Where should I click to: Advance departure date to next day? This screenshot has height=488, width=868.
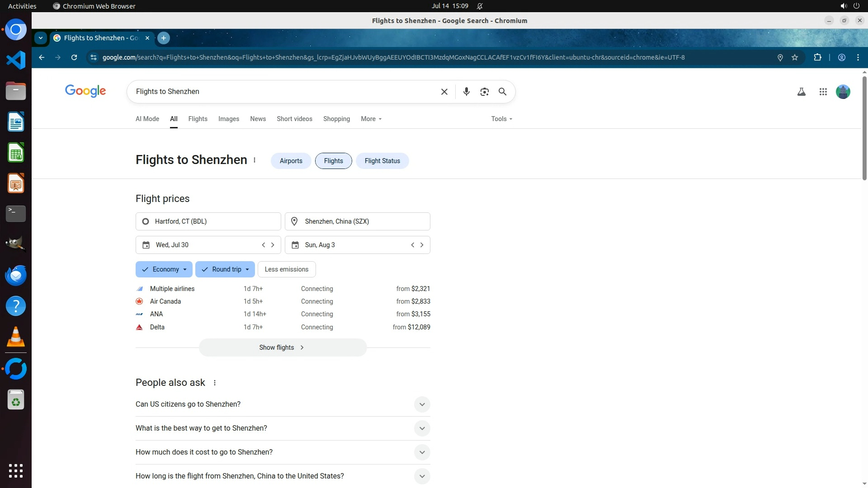(x=273, y=245)
